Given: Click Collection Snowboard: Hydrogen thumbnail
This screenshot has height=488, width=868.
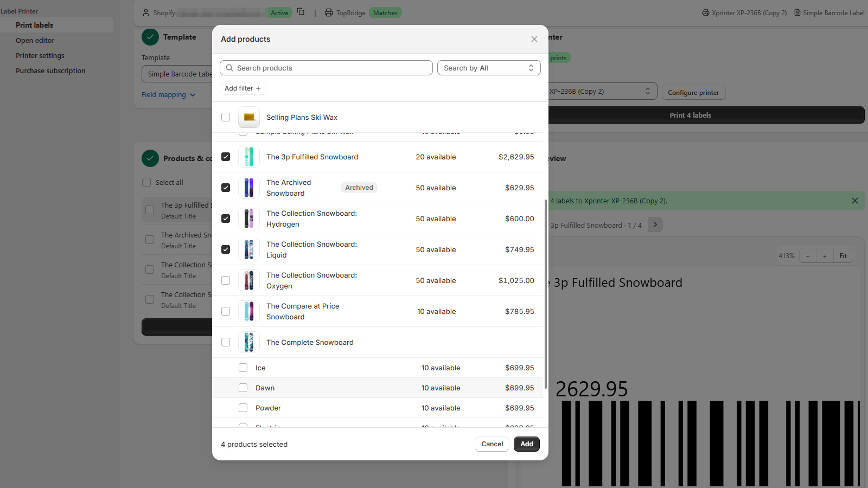Looking at the screenshot, I should 249,219.
